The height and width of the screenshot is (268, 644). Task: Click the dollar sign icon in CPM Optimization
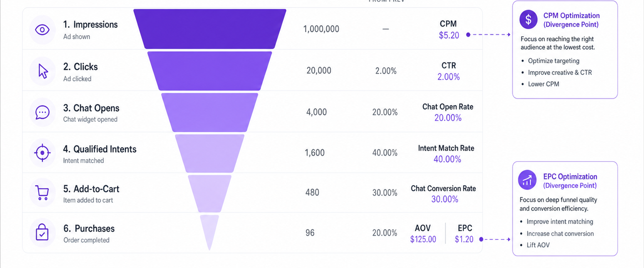(528, 19)
